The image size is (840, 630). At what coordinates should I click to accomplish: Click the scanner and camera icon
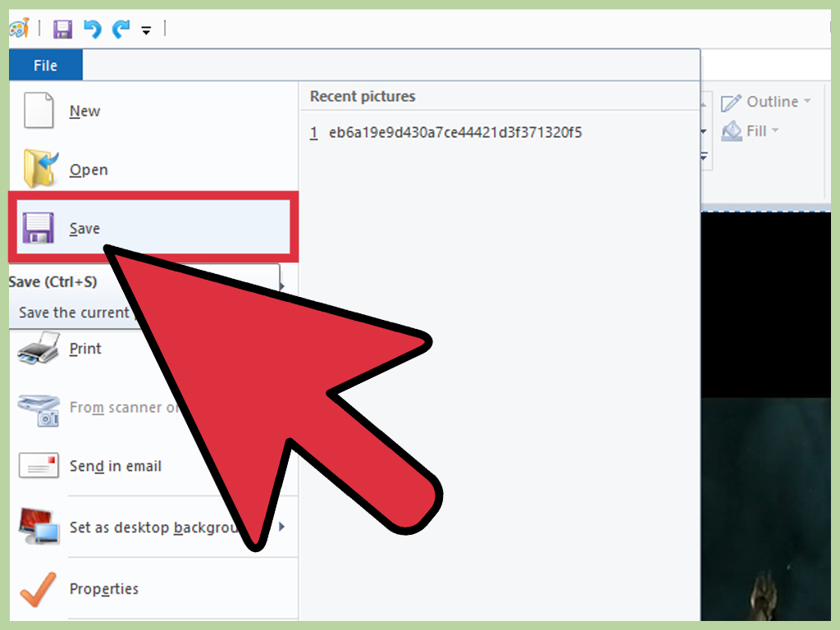(39, 410)
